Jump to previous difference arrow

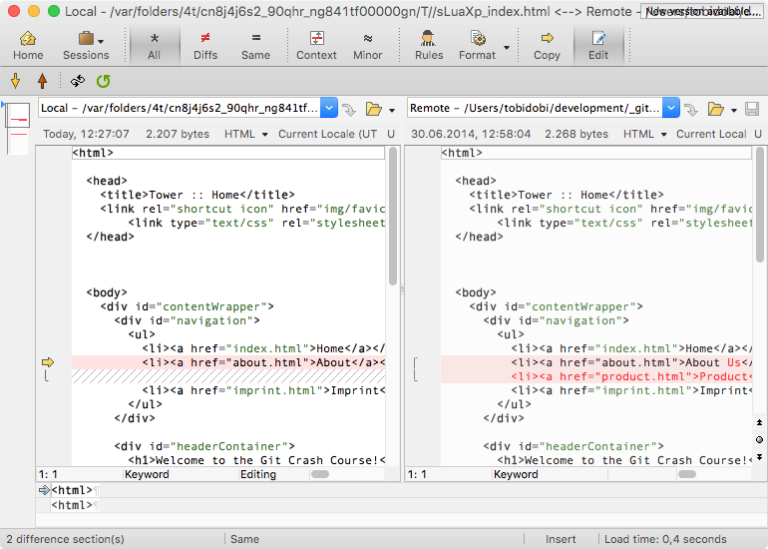(42, 81)
